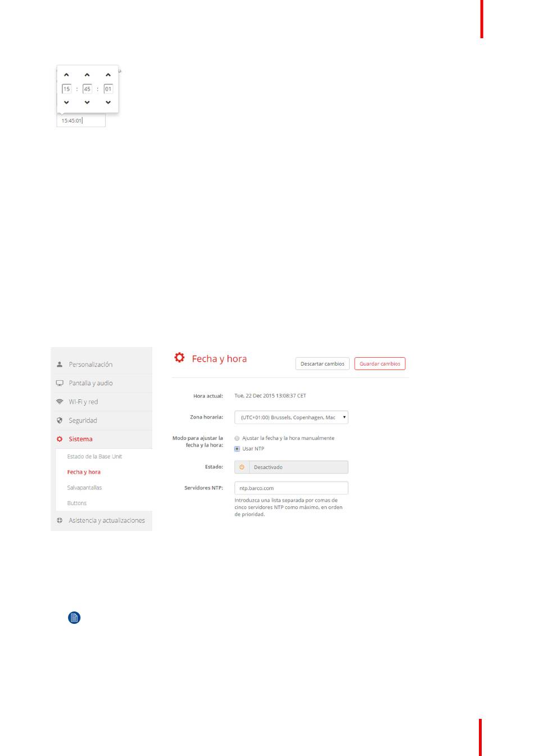Open the Zona horaria dropdown

click(x=291, y=417)
